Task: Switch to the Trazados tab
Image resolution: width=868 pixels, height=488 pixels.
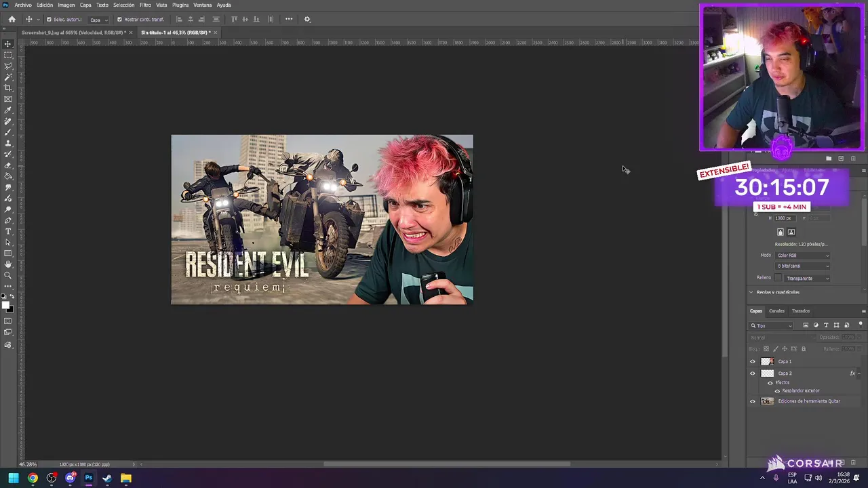Action: [x=801, y=311]
